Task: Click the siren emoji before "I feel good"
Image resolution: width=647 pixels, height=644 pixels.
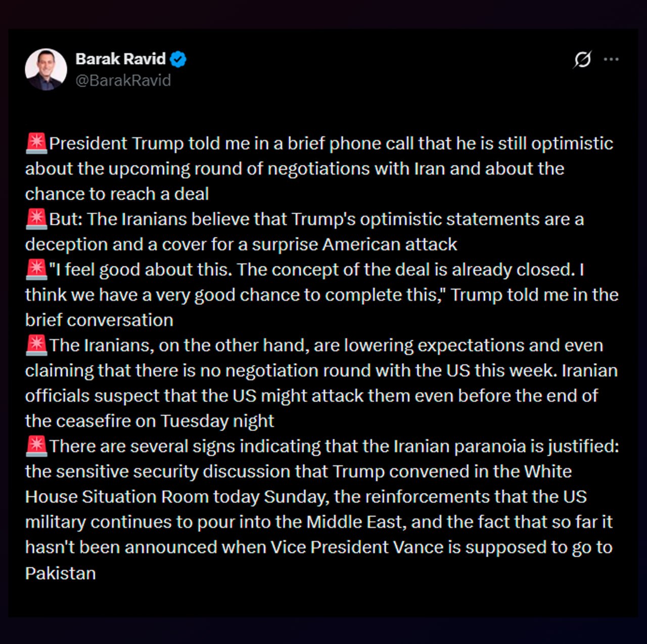Action: (36, 269)
